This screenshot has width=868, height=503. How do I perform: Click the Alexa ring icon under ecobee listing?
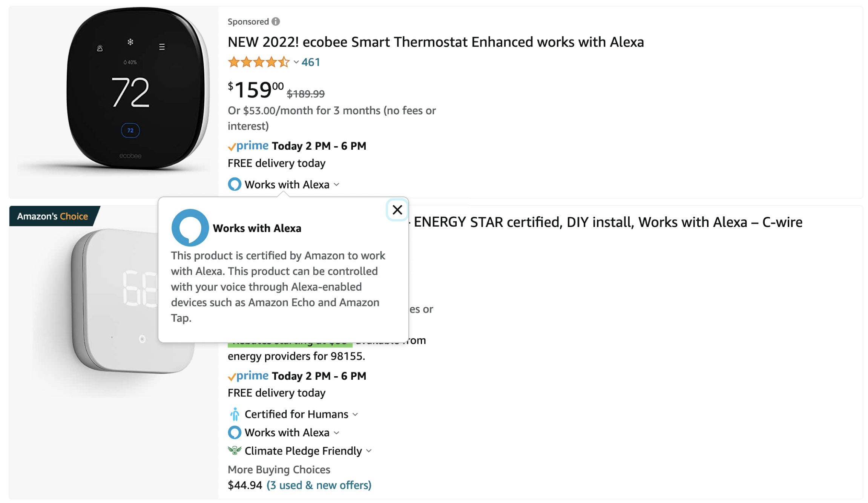click(235, 184)
